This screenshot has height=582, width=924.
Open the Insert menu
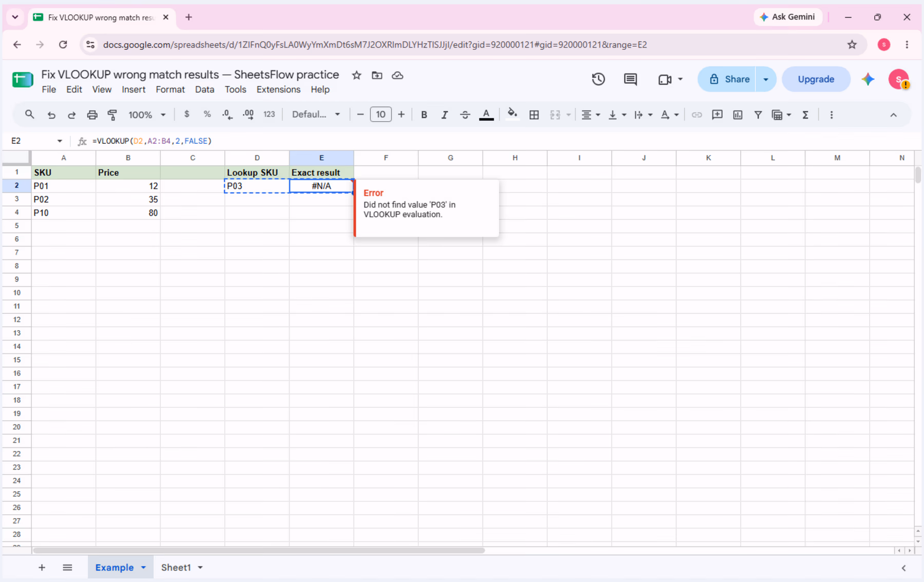[x=133, y=89]
